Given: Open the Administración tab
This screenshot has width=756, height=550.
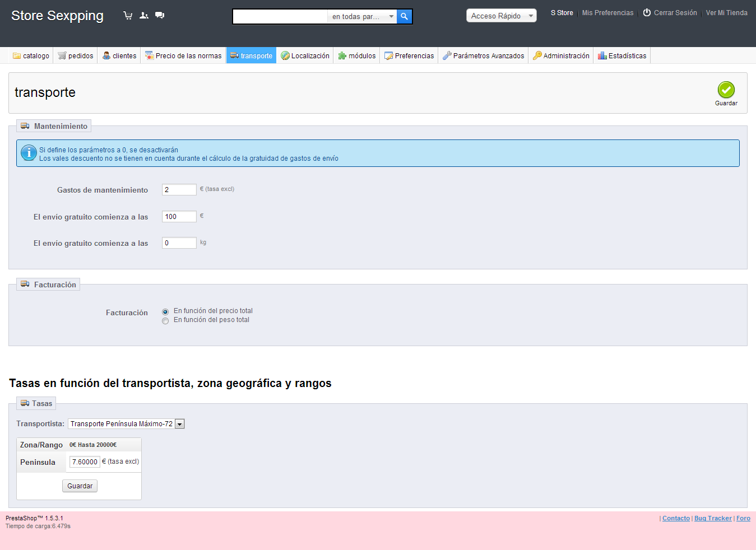Looking at the screenshot, I should [561, 55].
